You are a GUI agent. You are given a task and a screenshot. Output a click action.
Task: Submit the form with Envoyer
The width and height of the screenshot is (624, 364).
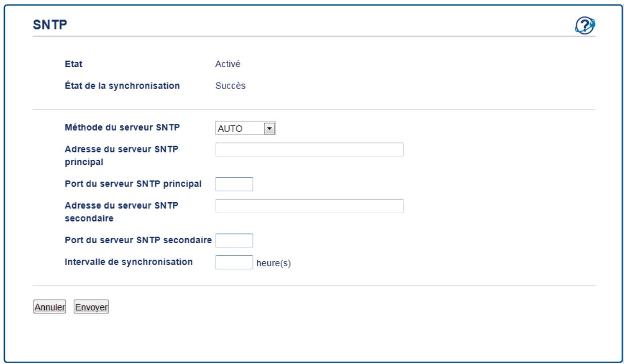coord(91,307)
